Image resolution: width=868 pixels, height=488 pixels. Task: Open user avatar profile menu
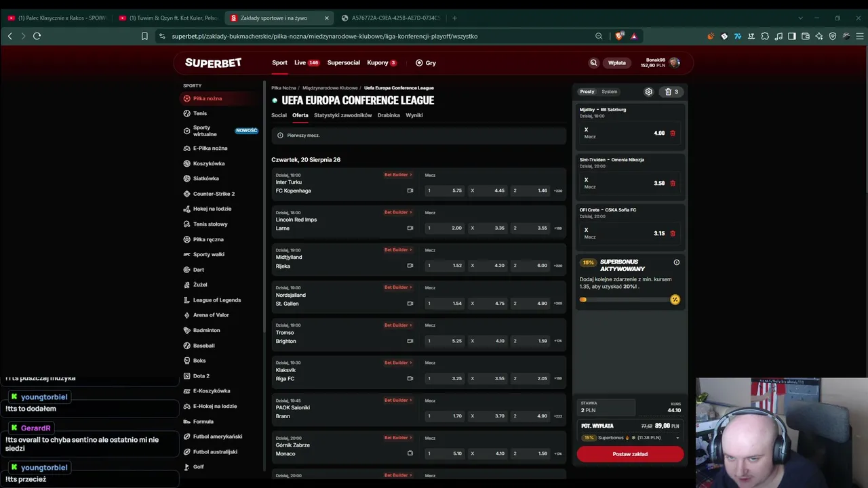click(674, 62)
